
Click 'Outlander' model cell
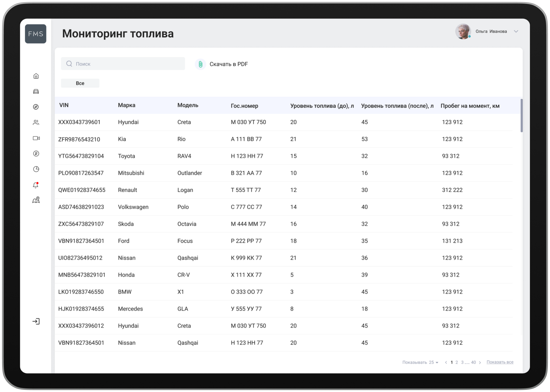[190, 173]
